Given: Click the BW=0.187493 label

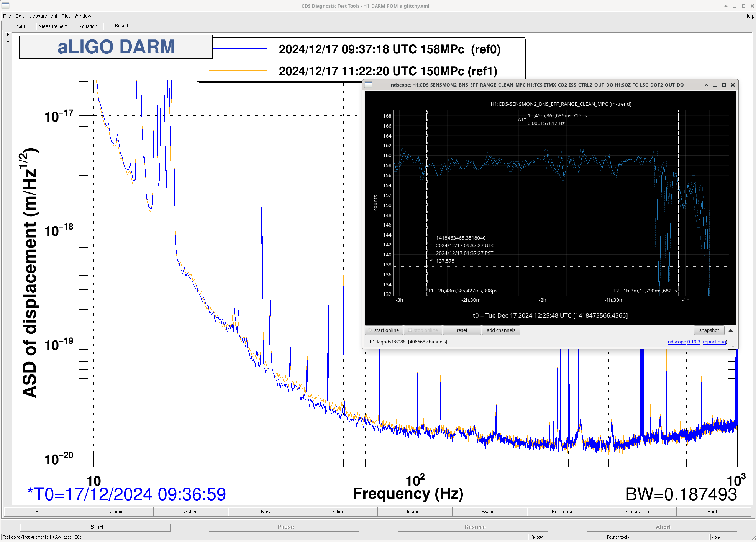Looking at the screenshot, I should [x=681, y=494].
